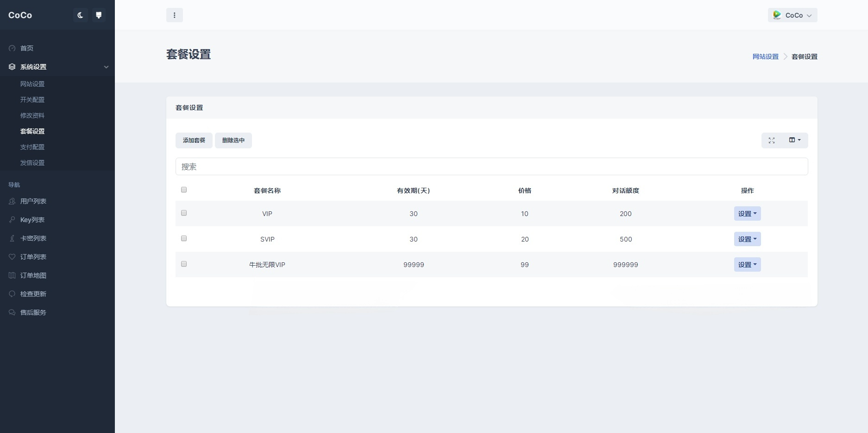
Task: Check the checkbox for 牛批无限VIP
Action: coord(184,264)
